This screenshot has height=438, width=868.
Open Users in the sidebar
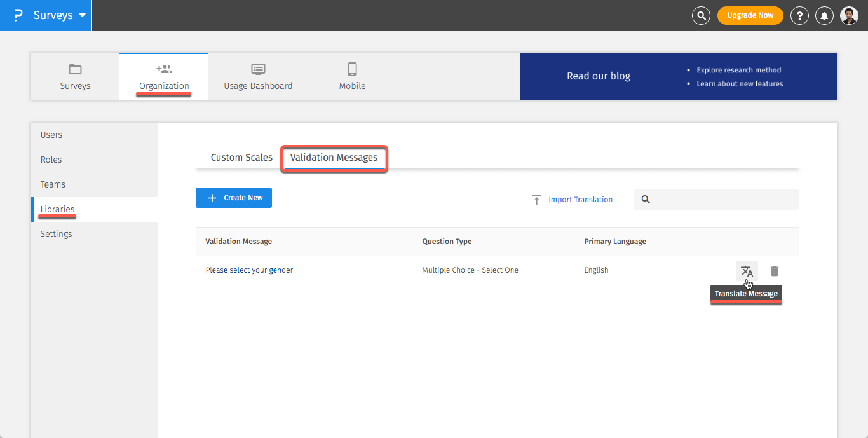51,135
